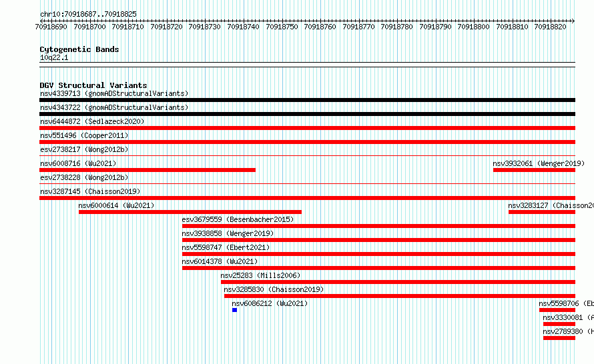Viewport: 594px width, 364px height.
Task: Click the black bar under nsv4339713
Action: [307, 100]
